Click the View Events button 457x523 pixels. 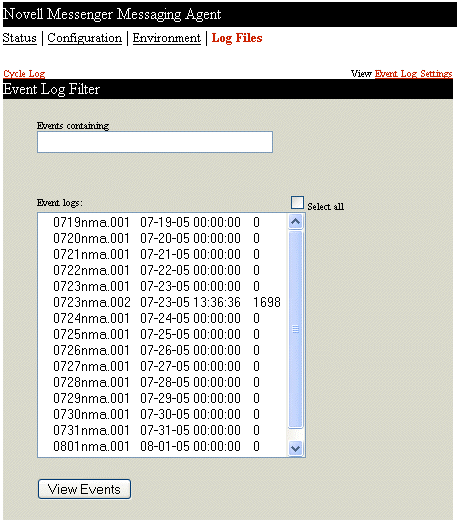(84, 489)
